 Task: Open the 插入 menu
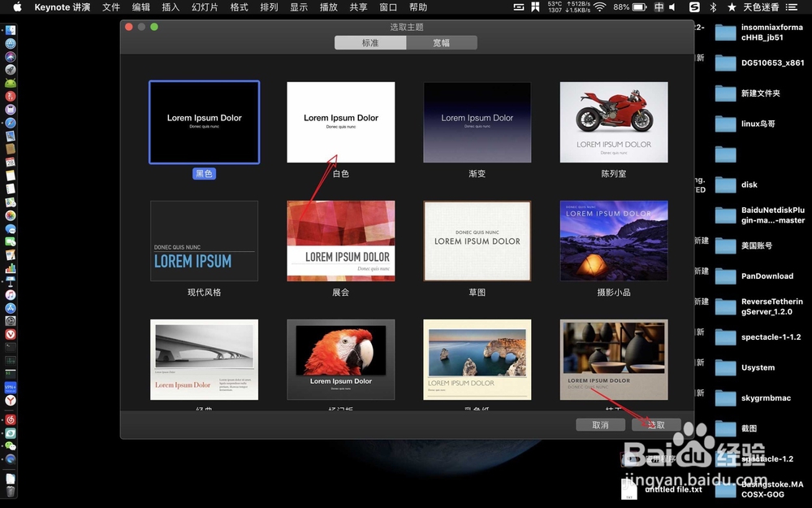tap(171, 7)
